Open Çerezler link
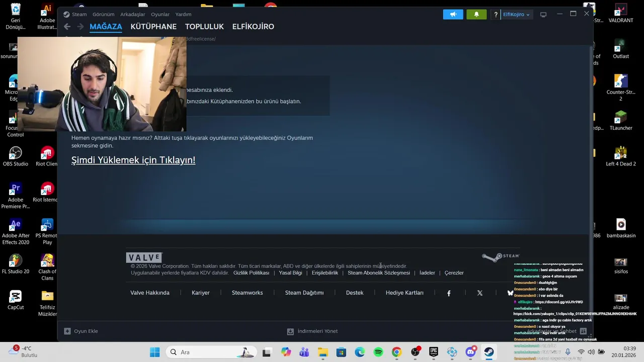The image size is (644, 362). (454, 273)
